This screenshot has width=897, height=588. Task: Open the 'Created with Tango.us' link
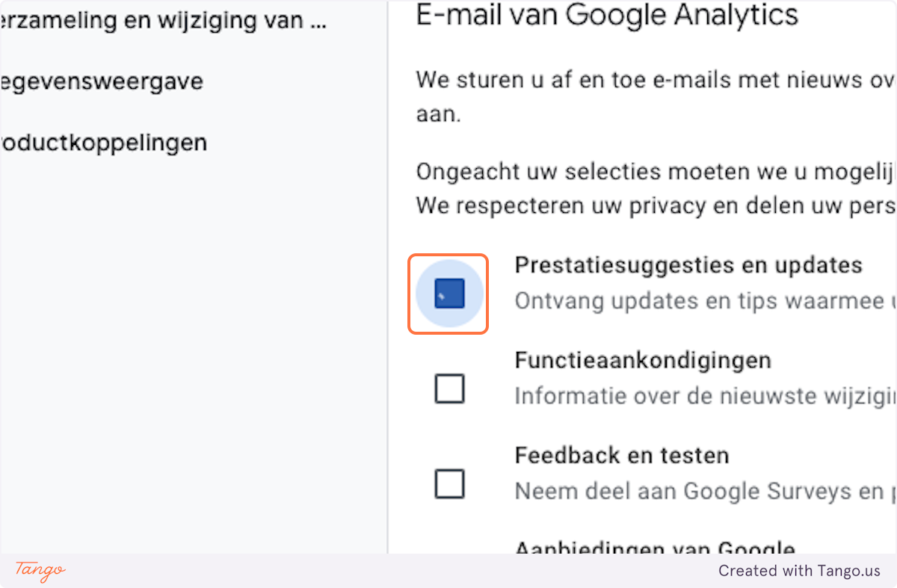800,571
